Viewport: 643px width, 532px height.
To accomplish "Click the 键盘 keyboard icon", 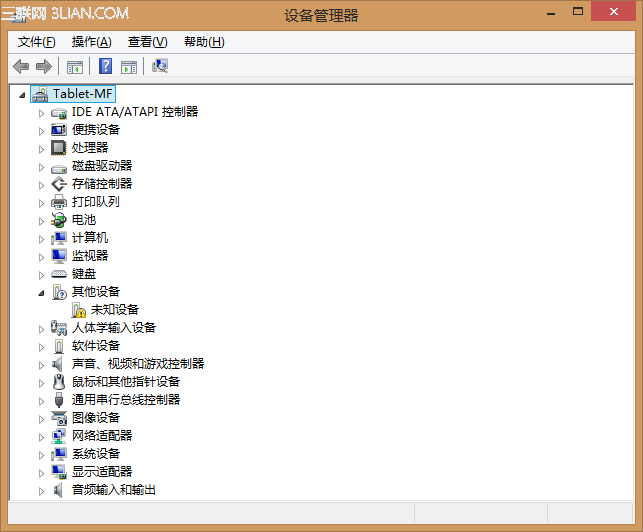I will click(59, 274).
